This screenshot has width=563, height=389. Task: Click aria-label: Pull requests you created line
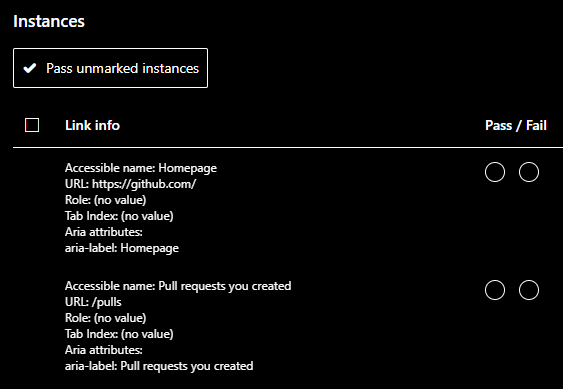(x=159, y=366)
